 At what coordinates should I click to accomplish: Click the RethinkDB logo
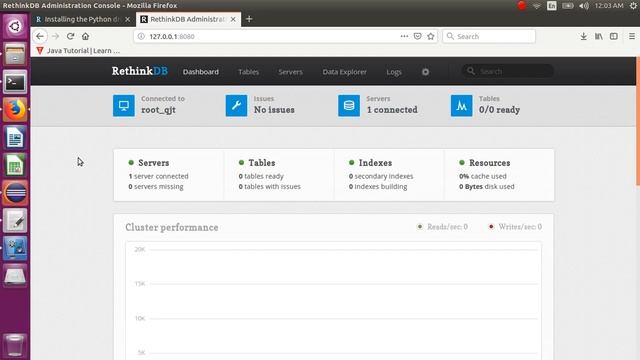click(140, 71)
